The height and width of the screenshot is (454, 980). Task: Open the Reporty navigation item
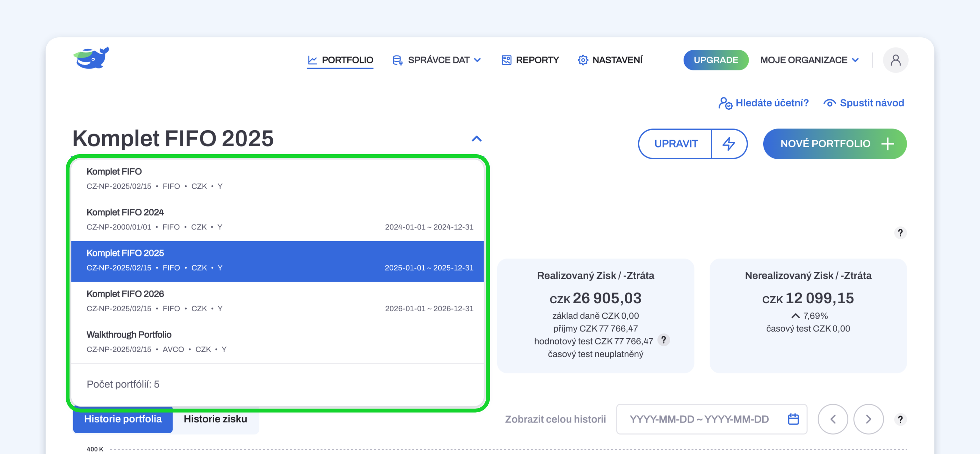[x=530, y=60]
